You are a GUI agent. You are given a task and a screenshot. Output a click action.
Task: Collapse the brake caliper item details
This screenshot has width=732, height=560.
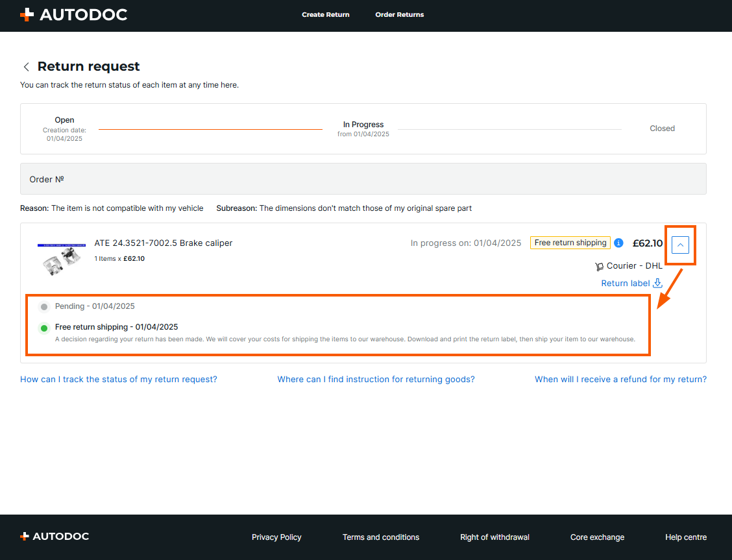tap(680, 245)
